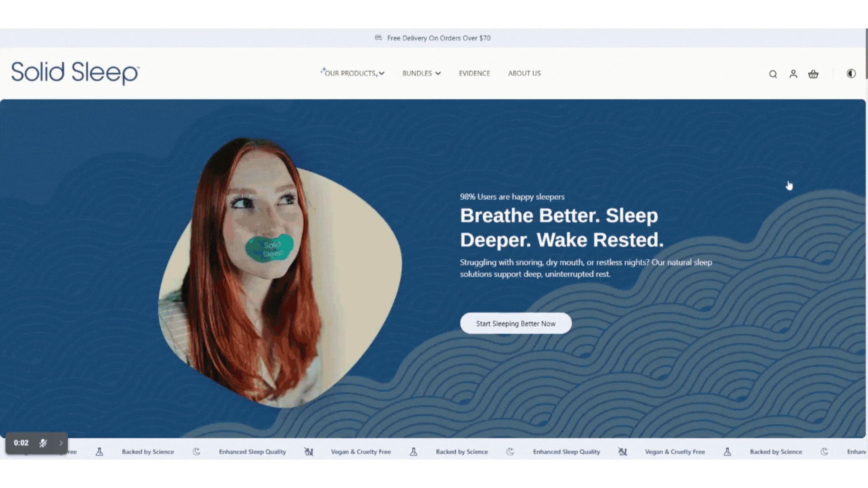Viewport: 868px width, 488px height.
Task: Expand the Bundles dropdown chevron
Action: (x=438, y=73)
